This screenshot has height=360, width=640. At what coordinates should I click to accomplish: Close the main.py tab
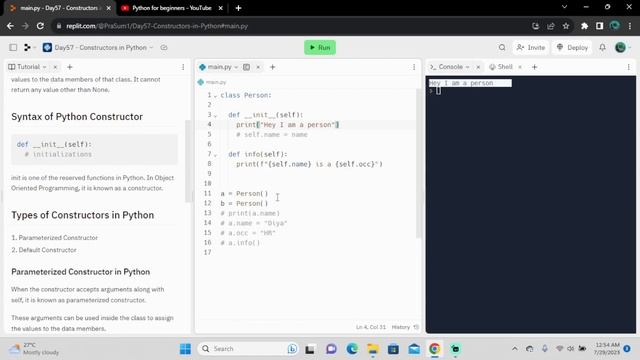point(258,67)
